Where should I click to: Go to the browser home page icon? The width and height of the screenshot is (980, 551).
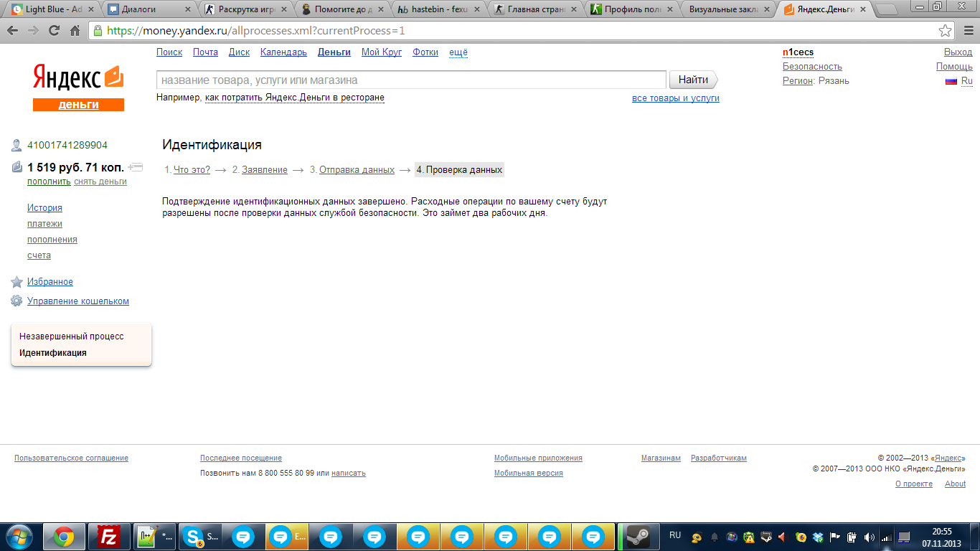[75, 31]
